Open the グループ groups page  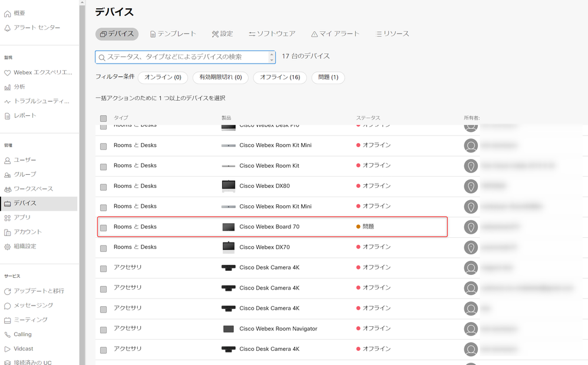(20, 174)
